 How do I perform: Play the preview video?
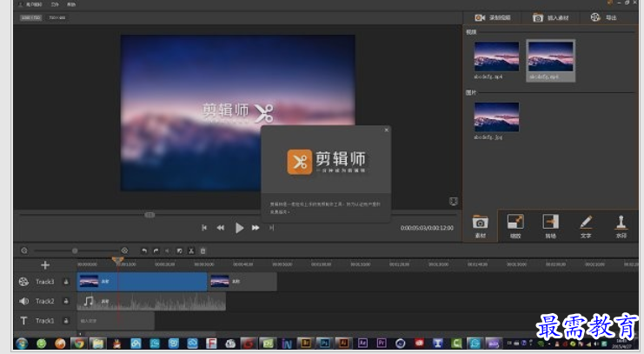[x=239, y=228]
